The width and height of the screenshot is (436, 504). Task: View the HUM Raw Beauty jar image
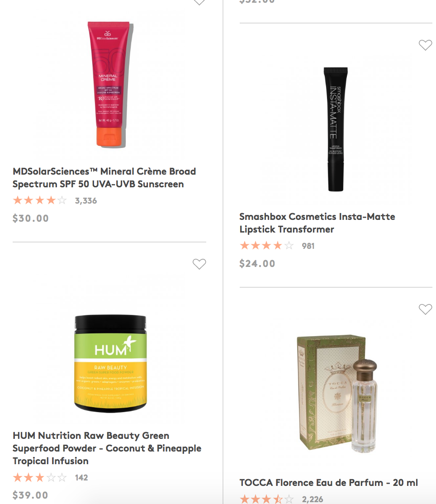tap(110, 363)
